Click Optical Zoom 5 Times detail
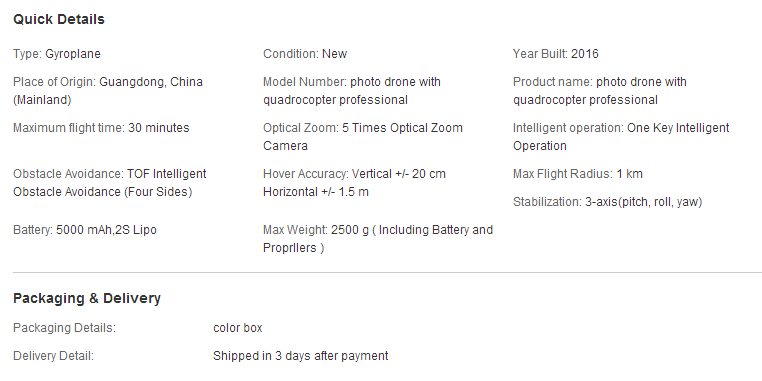 [363, 137]
